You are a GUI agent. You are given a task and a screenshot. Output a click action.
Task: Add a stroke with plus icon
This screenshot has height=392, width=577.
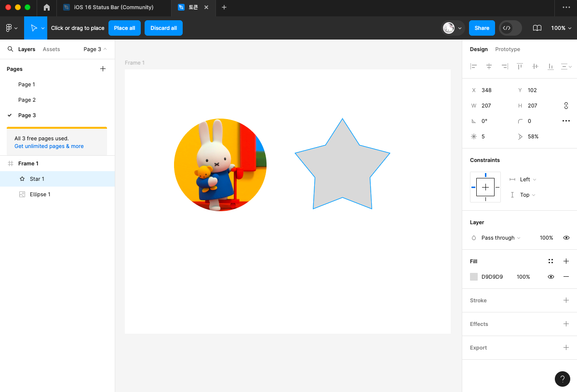pyautogui.click(x=566, y=300)
